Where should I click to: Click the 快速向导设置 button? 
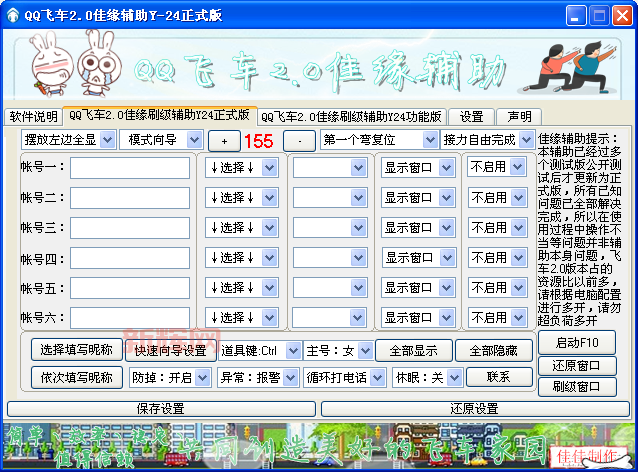170,351
